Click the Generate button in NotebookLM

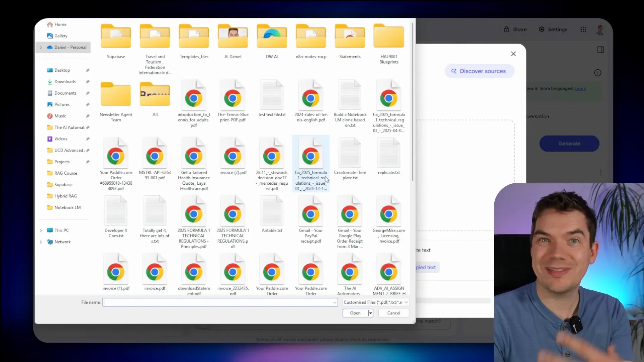pos(569,143)
